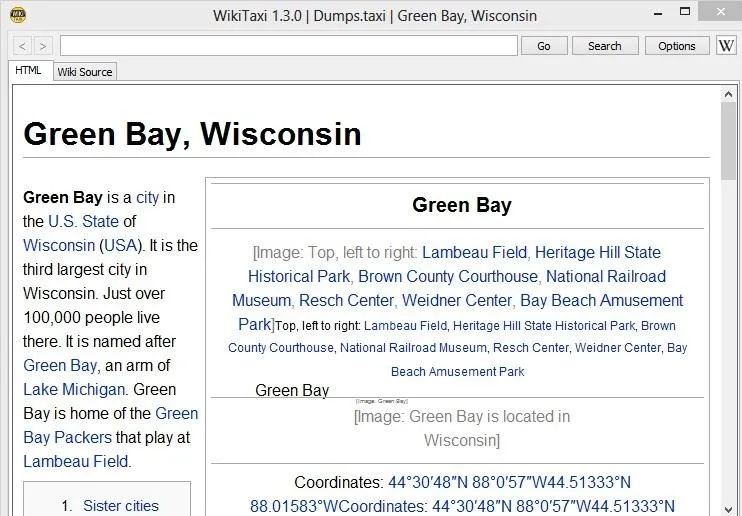Open the 'Green Bay' arm link in intro
This screenshot has width=742, height=516.
[60, 365]
